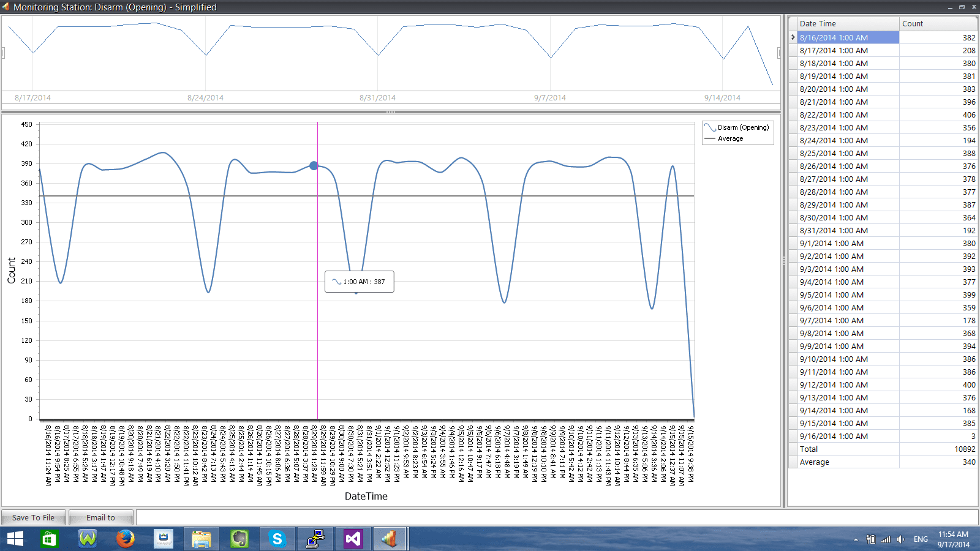Open Evernote from the taskbar

(239, 539)
